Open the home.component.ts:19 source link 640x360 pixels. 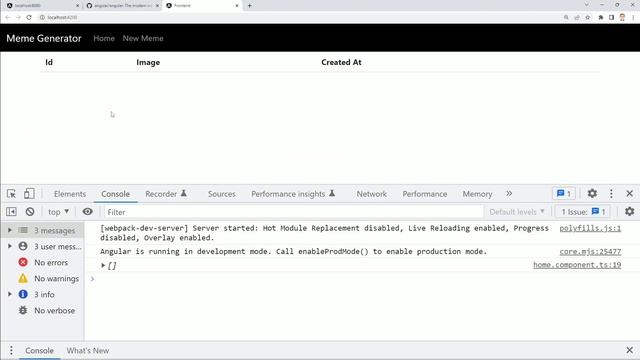pos(577,265)
